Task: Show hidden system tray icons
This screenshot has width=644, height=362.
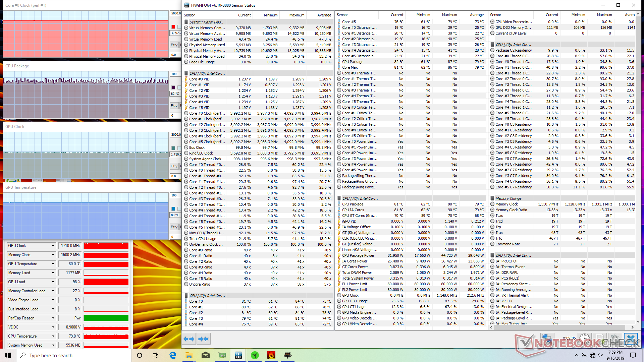Action: point(576,355)
